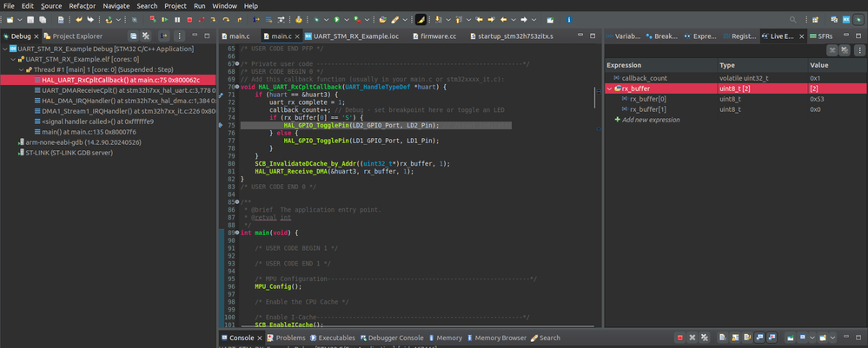Viewport: 868px width, 348px height.
Task: Collapse Thread #1 tree node
Action: coord(21,69)
